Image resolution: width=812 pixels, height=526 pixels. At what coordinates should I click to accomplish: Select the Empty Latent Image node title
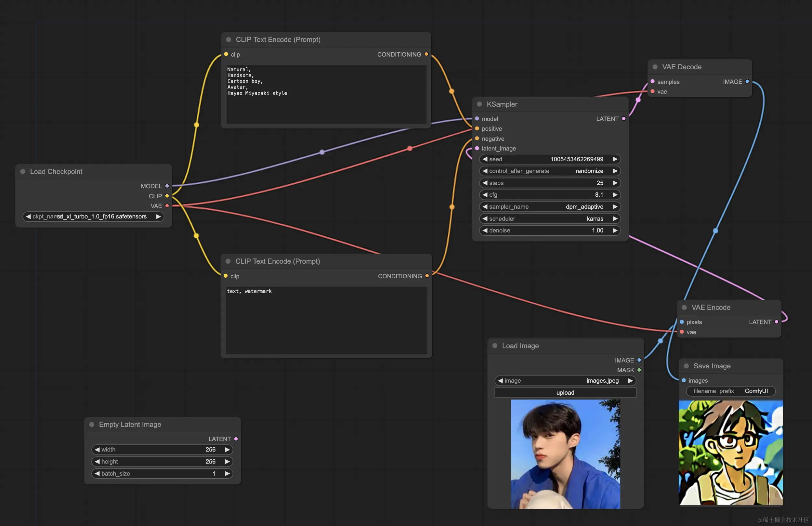tap(130, 424)
